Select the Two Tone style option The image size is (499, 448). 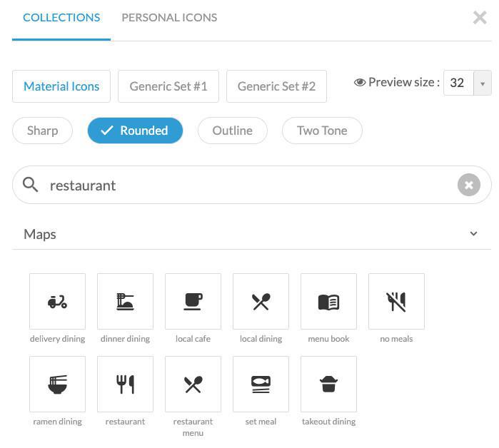[322, 131]
